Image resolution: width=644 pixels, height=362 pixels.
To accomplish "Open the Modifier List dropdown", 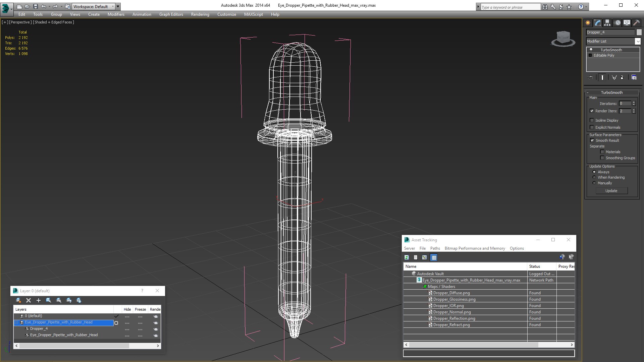I will tap(638, 41).
